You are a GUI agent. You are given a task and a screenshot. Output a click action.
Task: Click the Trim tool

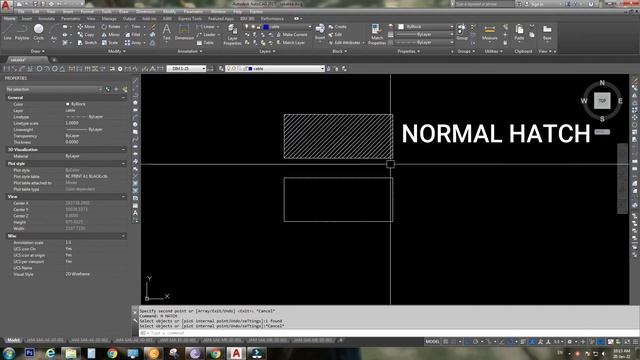[133, 27]
